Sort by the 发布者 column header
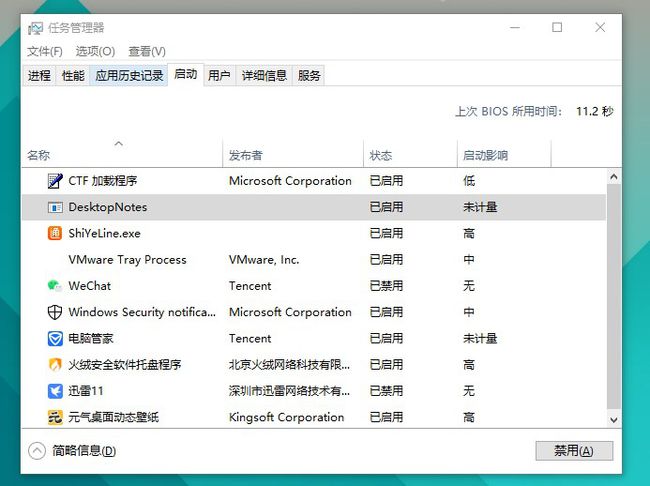This screenshot has width=650, height=486. [x=293, y=154]
